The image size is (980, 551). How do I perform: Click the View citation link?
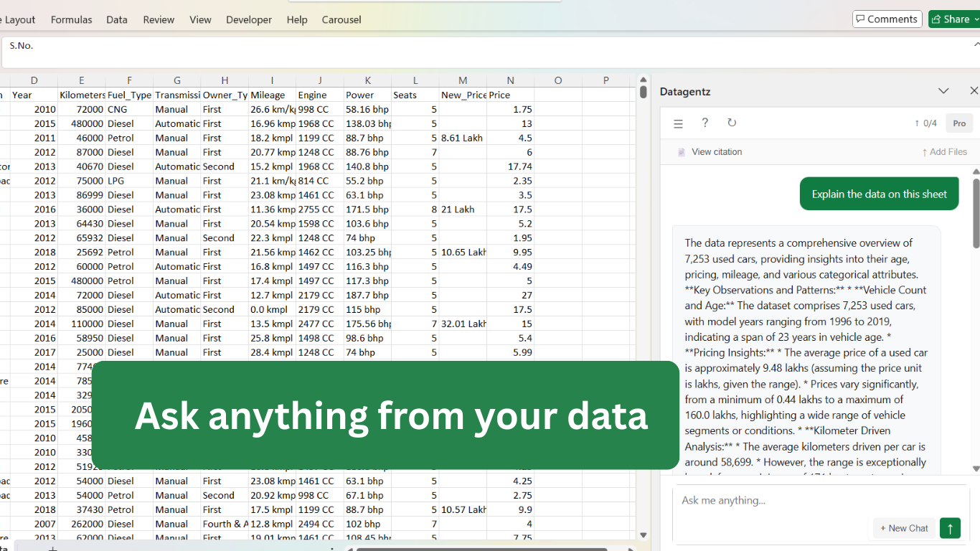tap(718, 151)
